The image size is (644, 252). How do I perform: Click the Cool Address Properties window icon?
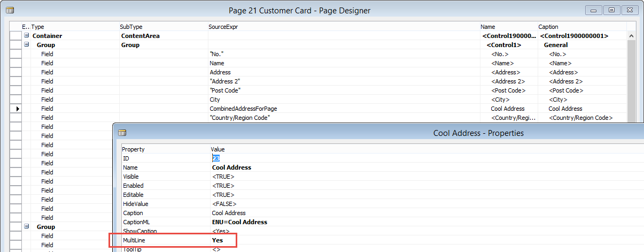pyautogui.click(x=122, y=133)
